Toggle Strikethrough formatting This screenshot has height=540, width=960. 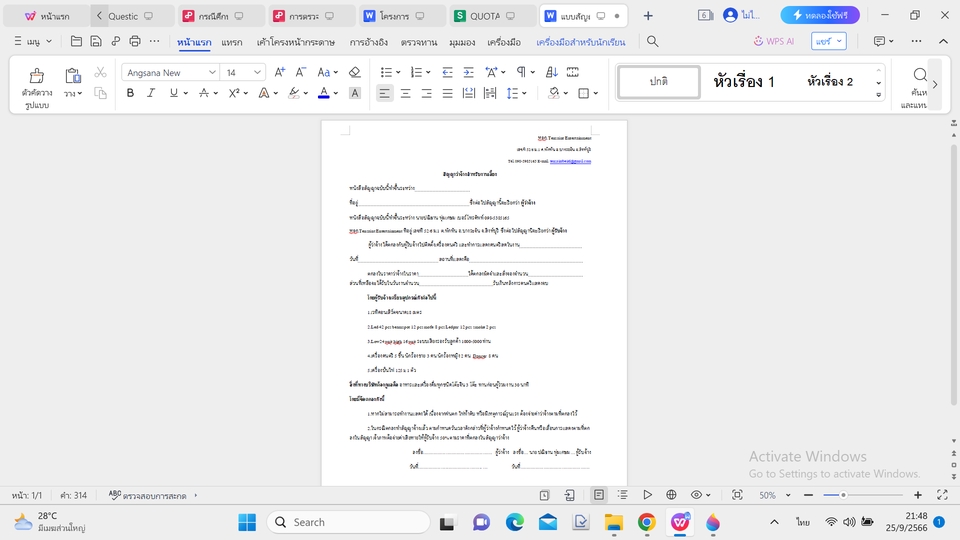pos(204,93)
